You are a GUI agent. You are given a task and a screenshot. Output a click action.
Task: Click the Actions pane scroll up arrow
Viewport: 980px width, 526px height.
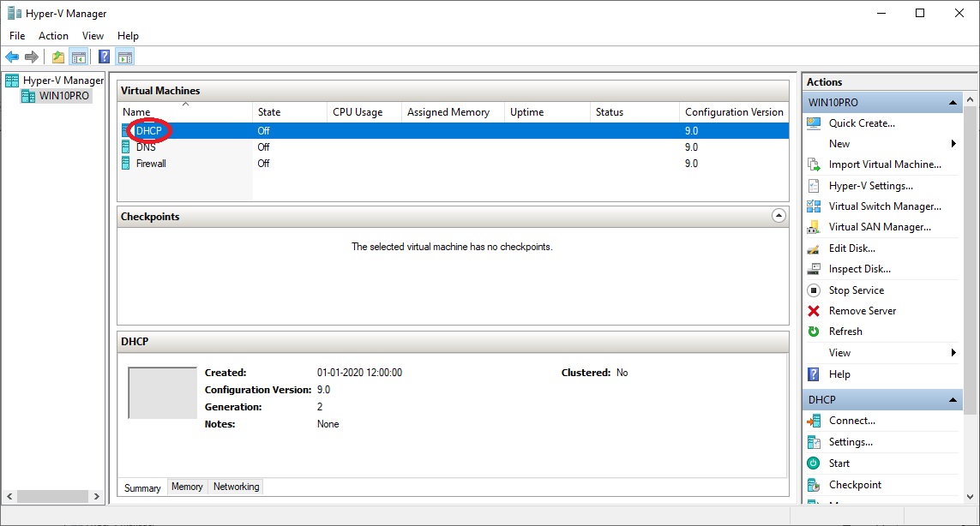coord(970,99)
